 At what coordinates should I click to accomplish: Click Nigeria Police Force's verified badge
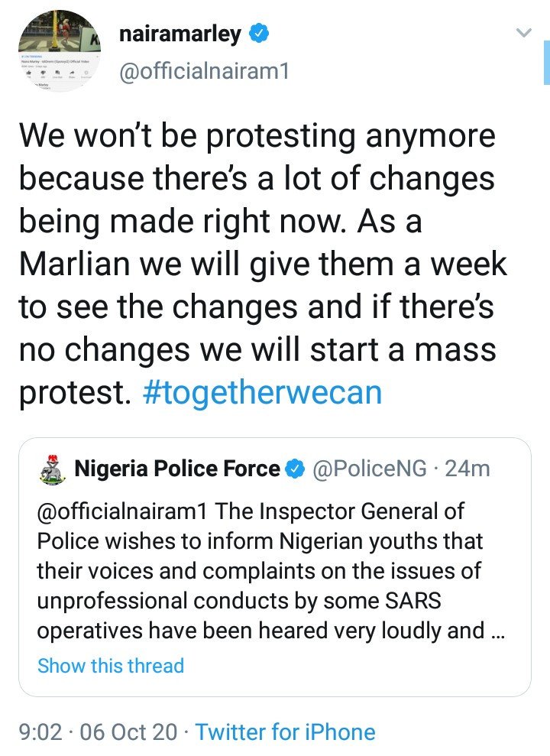(x=295, y=469)
